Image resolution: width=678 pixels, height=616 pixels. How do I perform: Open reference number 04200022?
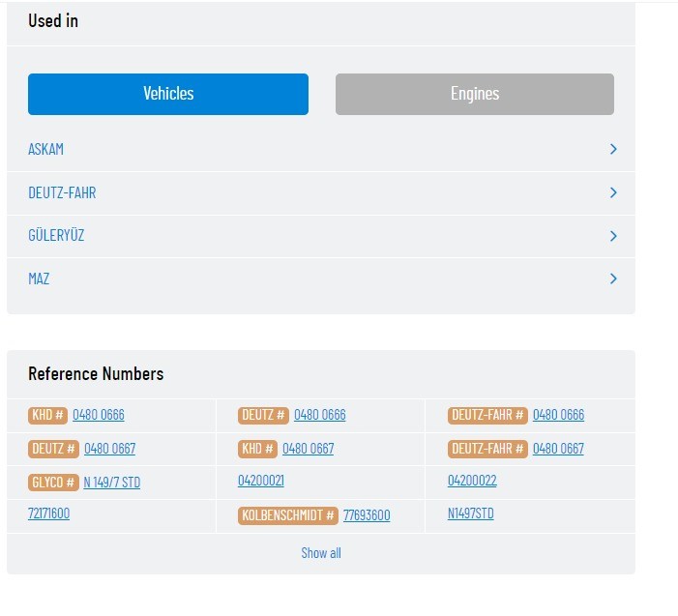coord(472,481)
